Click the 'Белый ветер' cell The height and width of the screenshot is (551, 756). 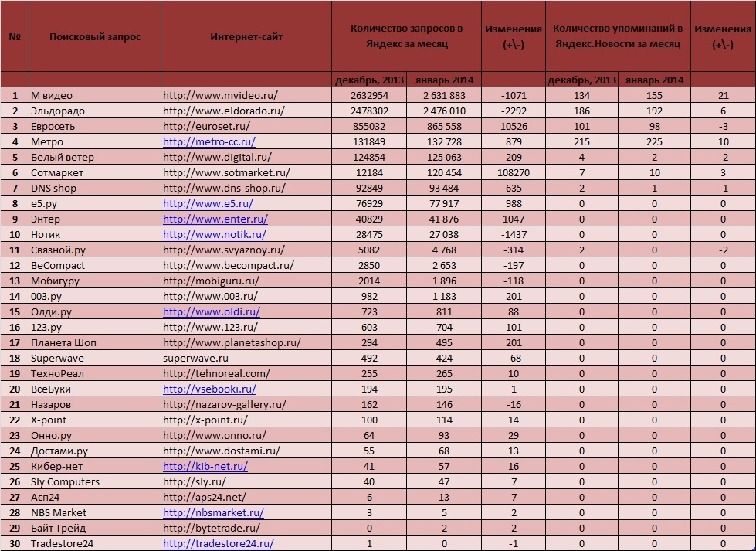95,158
